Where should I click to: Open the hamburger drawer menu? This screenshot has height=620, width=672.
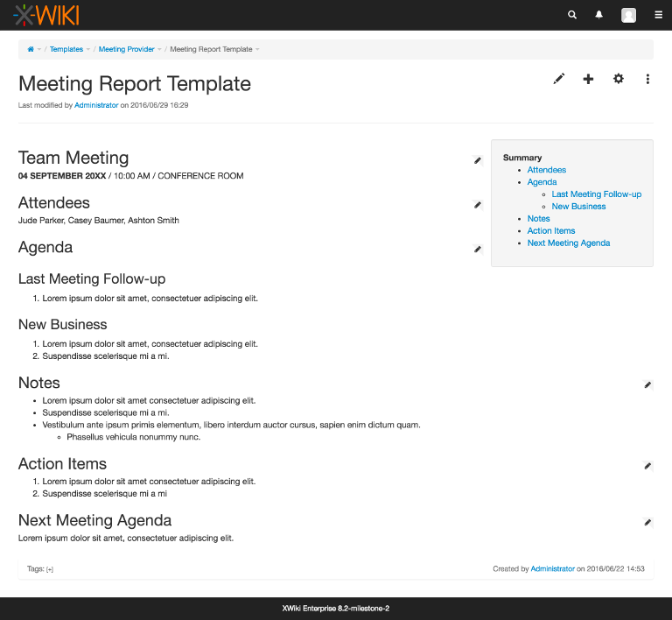[x=658, y=15]
